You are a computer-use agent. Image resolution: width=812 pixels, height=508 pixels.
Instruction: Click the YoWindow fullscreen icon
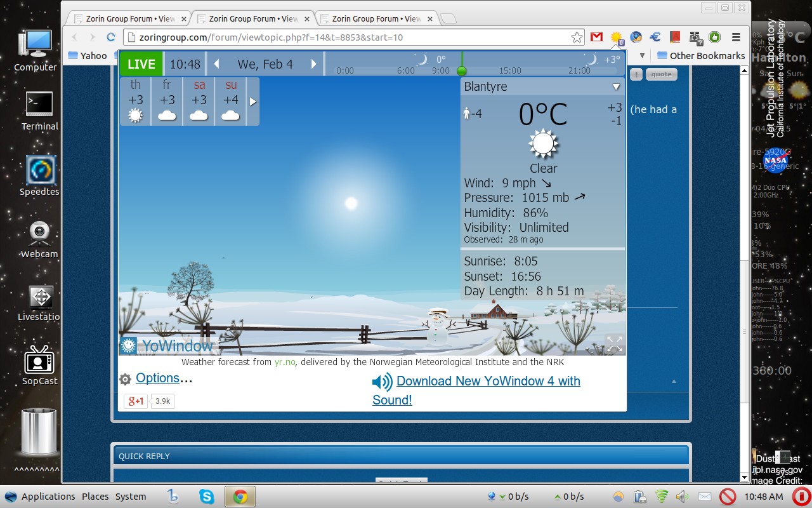point(614,344)
